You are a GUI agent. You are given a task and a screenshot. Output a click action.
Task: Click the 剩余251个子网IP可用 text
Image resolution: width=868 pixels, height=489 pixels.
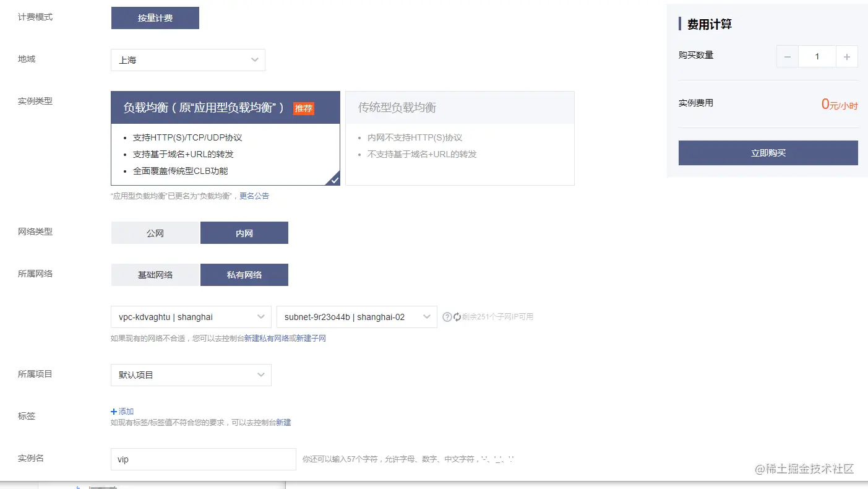pos(497,317)
